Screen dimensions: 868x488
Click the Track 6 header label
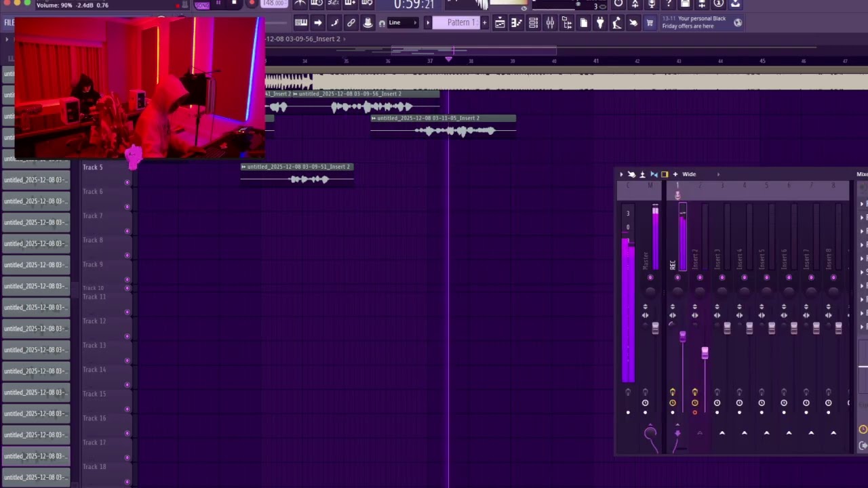[x=93, y=192]
